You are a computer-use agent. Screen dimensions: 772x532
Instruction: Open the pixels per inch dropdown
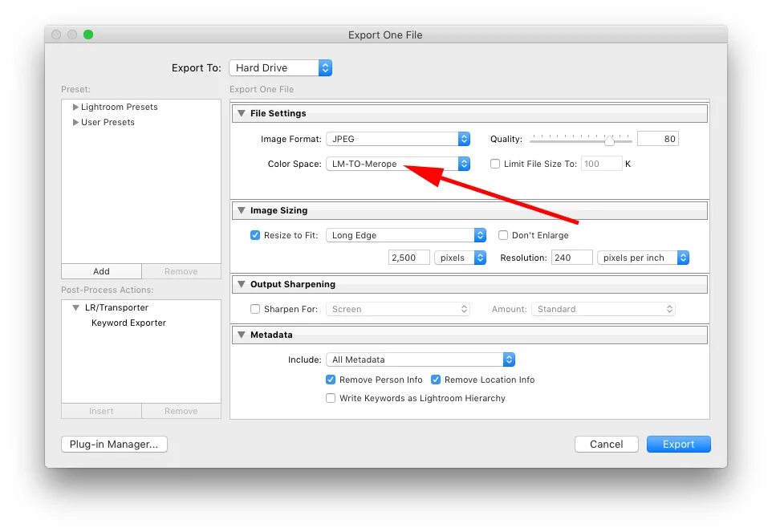(643, 258)
